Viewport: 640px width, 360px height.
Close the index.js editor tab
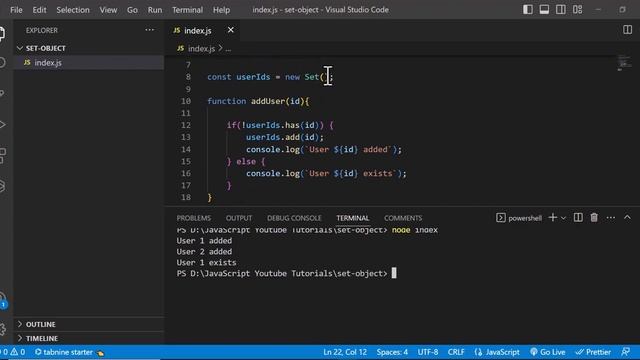tap(231, 30)
